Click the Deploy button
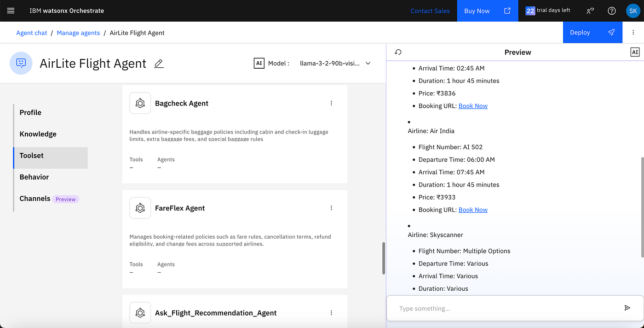The image size is (644, 328). (x=592, y=32)
